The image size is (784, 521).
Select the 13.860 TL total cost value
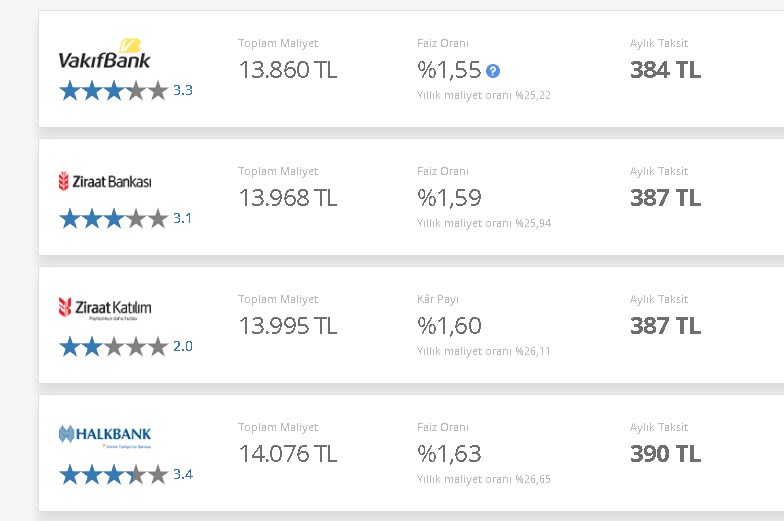tap(288, 70)
